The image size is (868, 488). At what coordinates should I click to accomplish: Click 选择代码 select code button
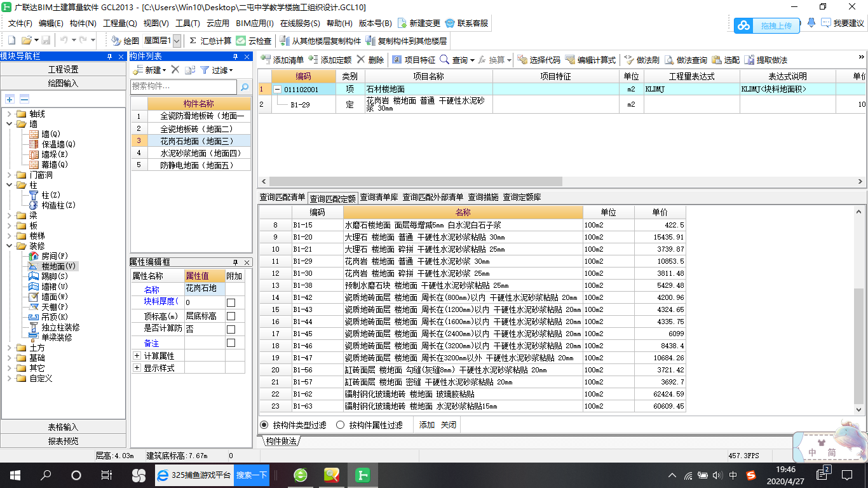539,60
